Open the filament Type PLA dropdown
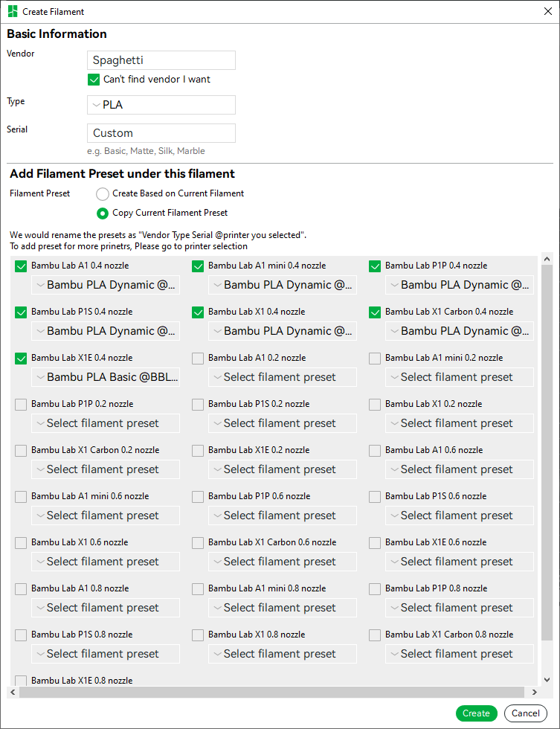Screen dimensions: 560x729 coord(161,105)
